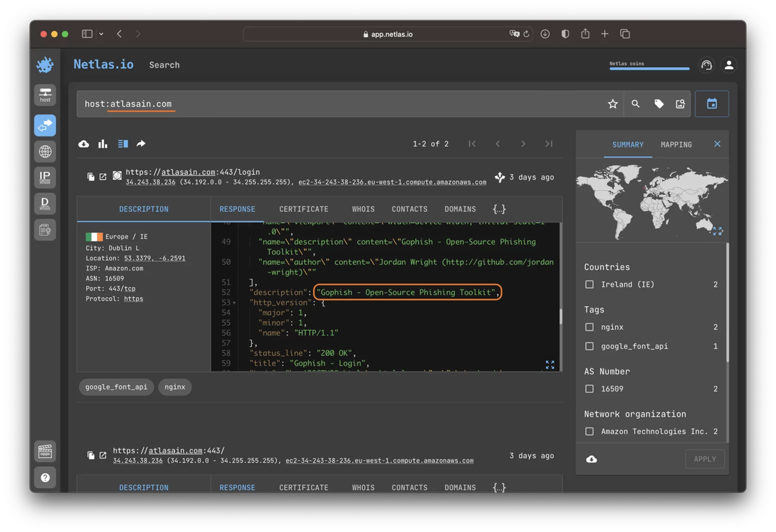Click the magnifier search icon
Viewport: 776px width, 532px height.
click(x=635, y=104)
